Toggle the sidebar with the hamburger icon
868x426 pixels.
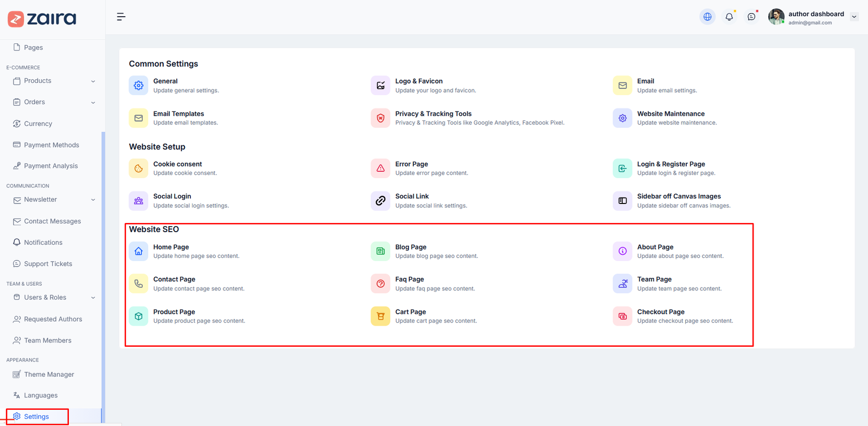121,17
